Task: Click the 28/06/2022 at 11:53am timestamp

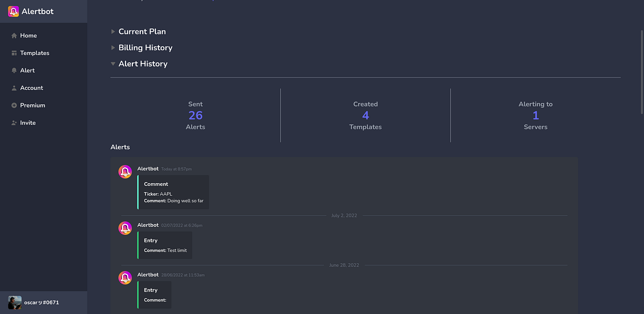Action: [x=183, y=275]
